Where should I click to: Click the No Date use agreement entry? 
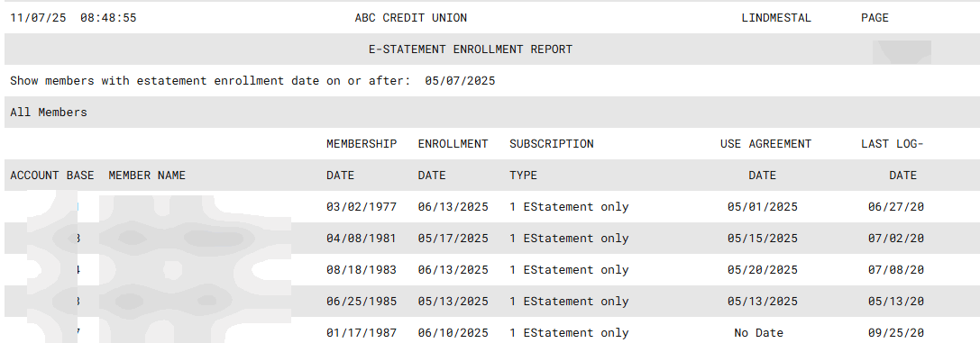(759, 333)
